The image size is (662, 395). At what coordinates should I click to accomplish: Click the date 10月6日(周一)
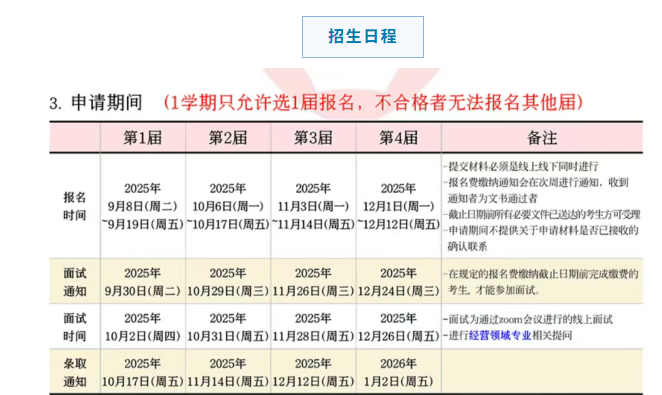[228, 206]
